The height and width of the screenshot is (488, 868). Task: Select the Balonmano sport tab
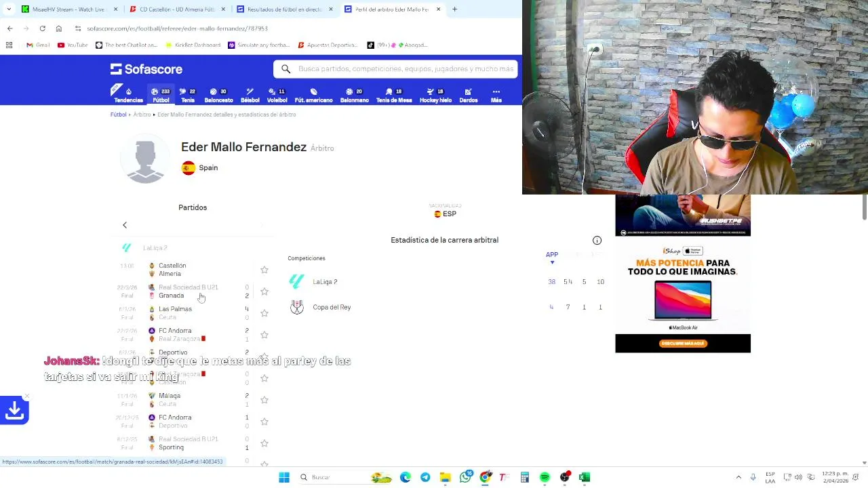[x=354, y=95]
